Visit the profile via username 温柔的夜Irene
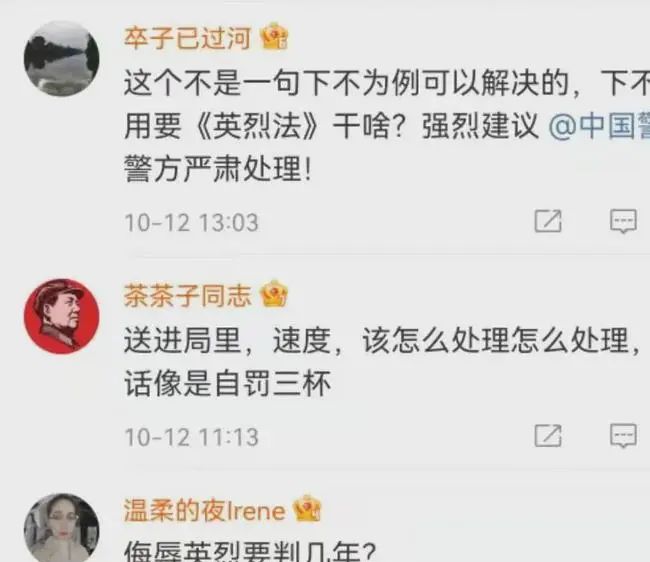 (x=204, y=510)
